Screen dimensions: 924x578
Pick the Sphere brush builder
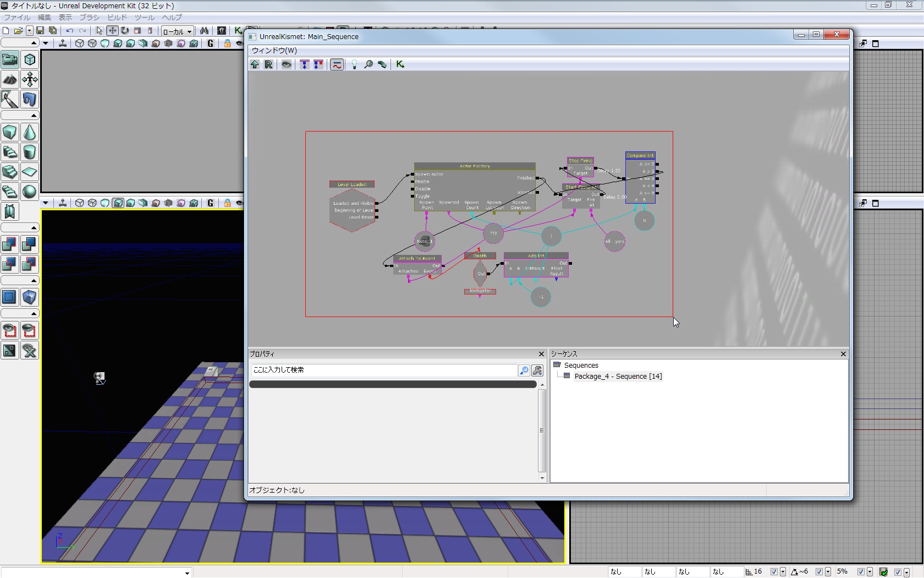(x=30, y=192)
